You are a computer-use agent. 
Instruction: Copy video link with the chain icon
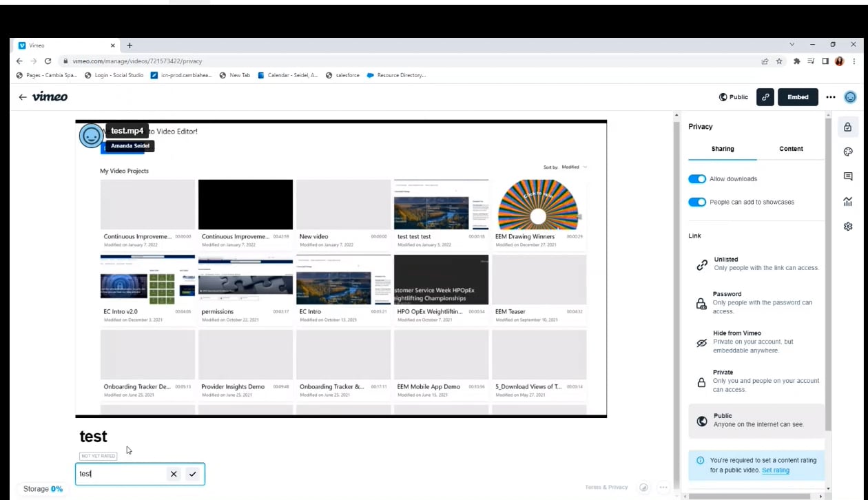(765, 97)
